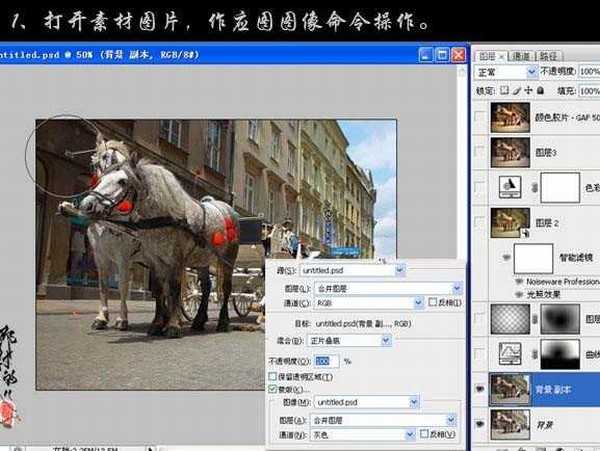Screen dimensions: 600x451
Task: Click the layer 不透明度 100% field
Action: pyautogui.click(x=589, y=72)
